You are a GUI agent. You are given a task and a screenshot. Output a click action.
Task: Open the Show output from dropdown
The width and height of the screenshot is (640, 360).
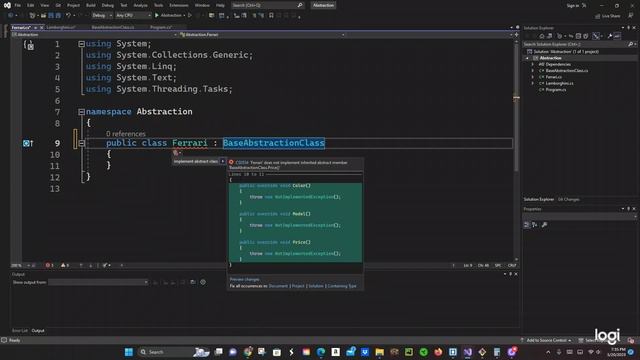[98, 282]
